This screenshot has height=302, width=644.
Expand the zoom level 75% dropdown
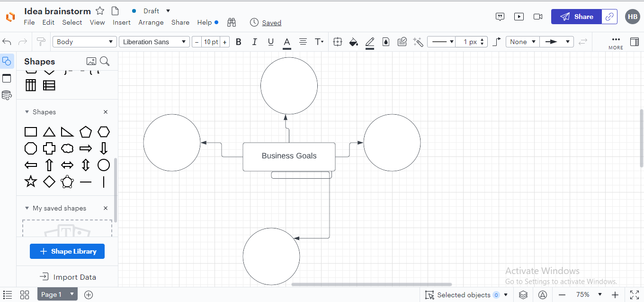pos(591,294)
